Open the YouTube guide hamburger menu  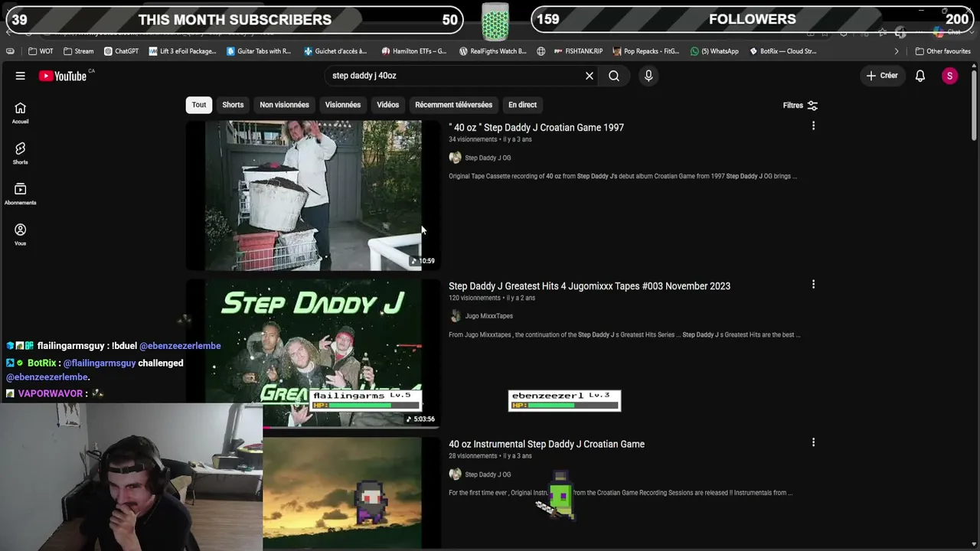(21, 76)
